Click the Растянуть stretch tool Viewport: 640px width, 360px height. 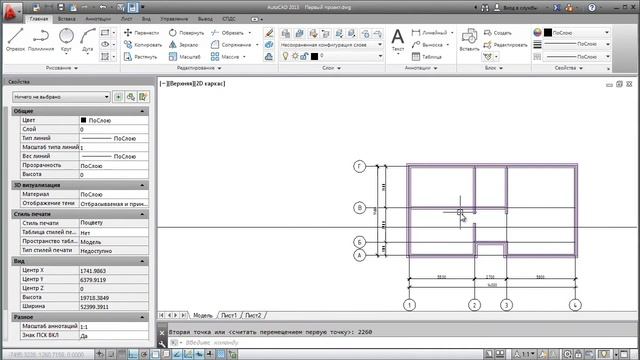pos(141,57)
